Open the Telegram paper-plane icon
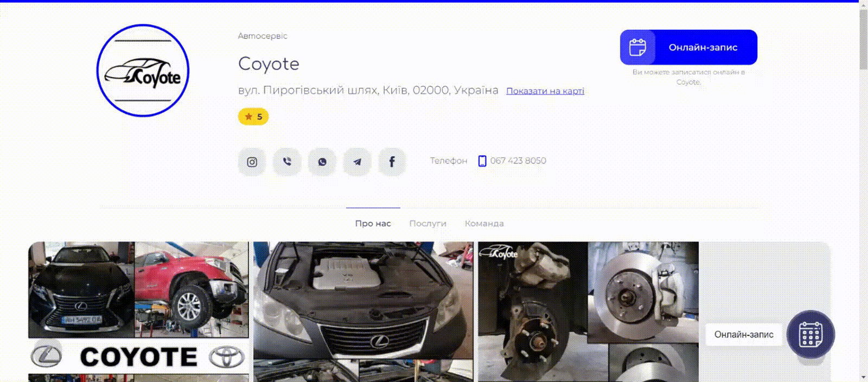868x382 pixels. click(x=358, y=162)
